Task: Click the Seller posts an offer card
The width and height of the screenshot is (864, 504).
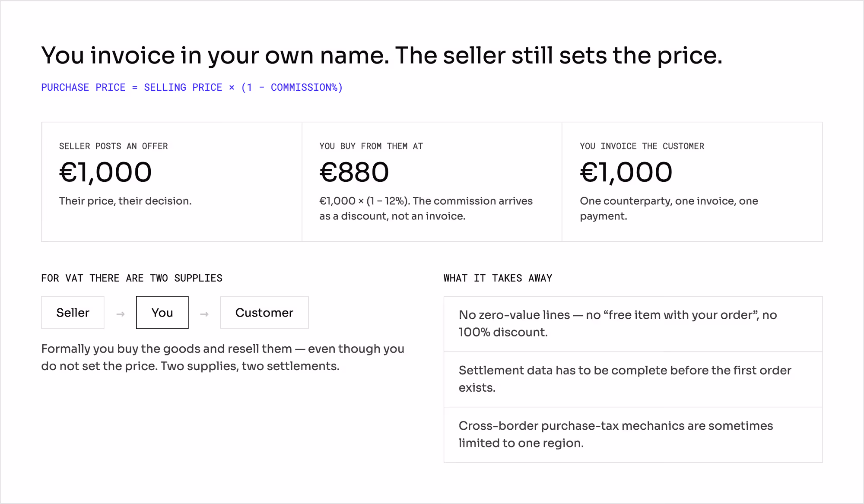Action: [172, 182]
